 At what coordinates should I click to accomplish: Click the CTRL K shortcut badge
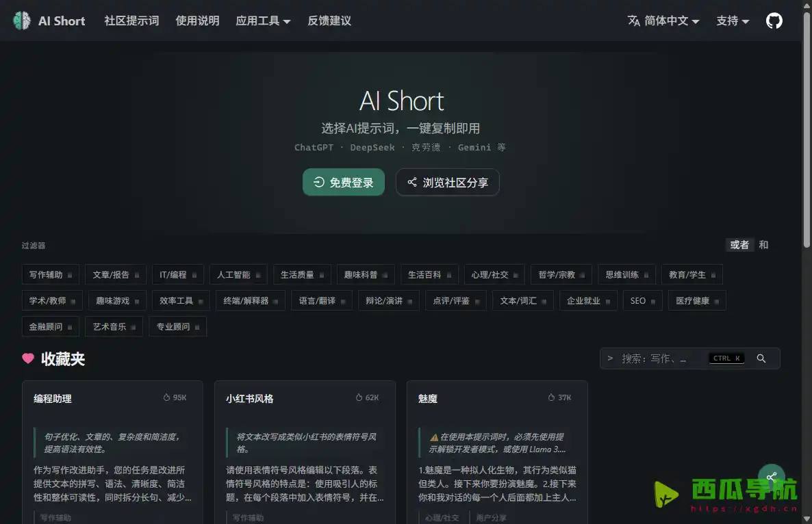pos(726,358)
